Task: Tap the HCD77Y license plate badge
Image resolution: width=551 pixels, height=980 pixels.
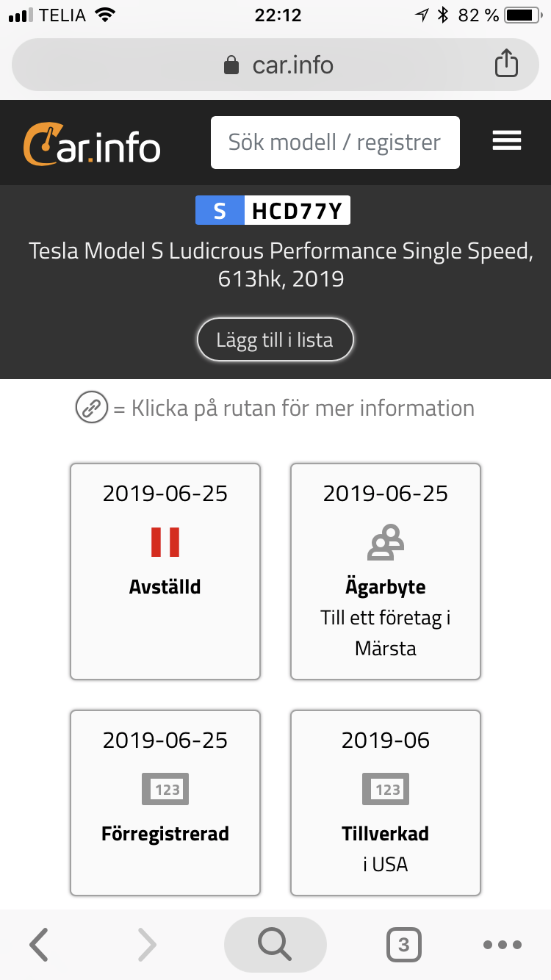Action: click(x=273, y=211)
